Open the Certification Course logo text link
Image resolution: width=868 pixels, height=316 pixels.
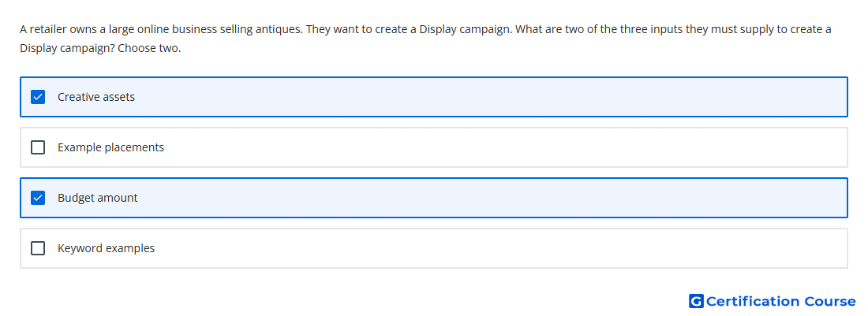[780, 301]
